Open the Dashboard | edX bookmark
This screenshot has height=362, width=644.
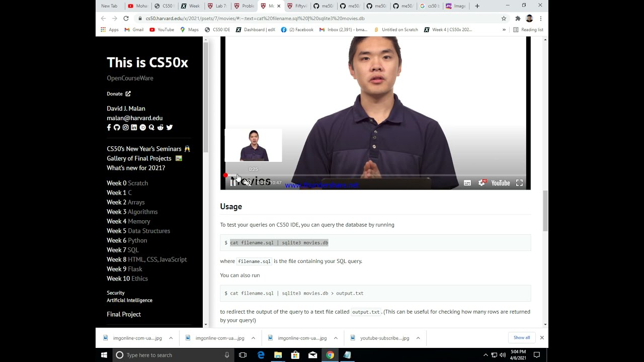[x=255, y=30]
